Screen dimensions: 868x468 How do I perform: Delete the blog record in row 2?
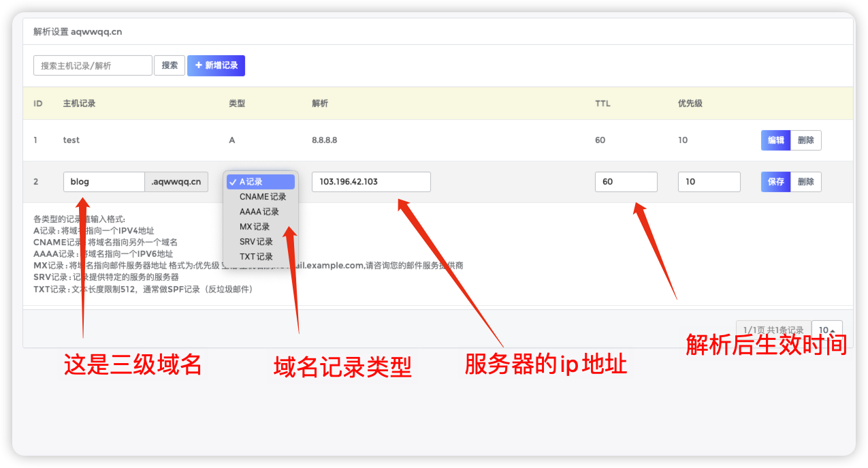[806, 182]
